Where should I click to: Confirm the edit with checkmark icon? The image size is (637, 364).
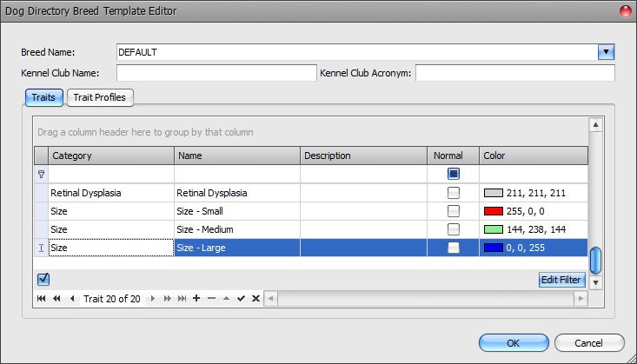coord(241,298)
